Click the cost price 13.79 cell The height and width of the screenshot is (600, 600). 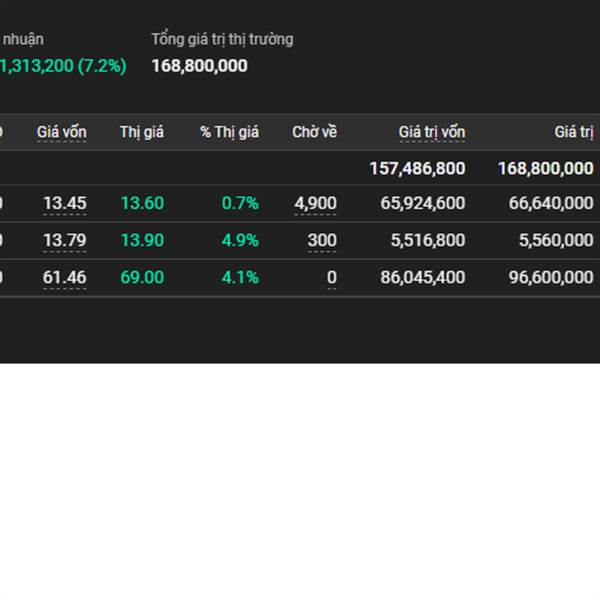64,240
